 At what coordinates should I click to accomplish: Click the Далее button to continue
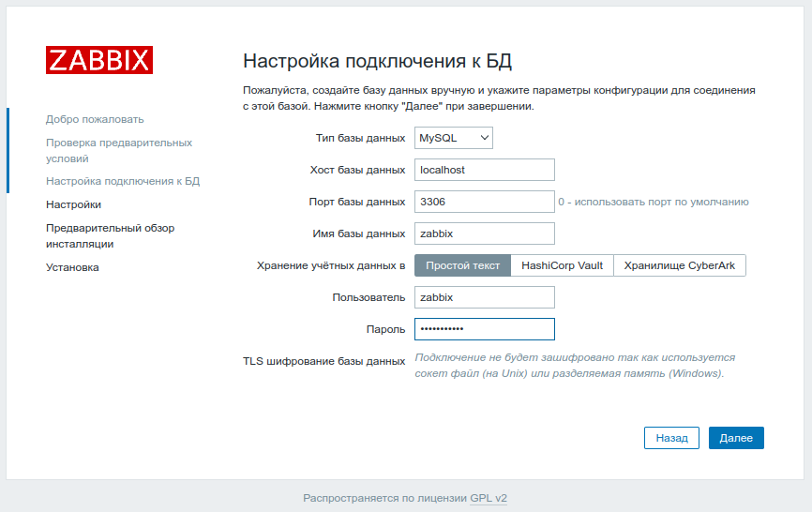tap(736, 438)
